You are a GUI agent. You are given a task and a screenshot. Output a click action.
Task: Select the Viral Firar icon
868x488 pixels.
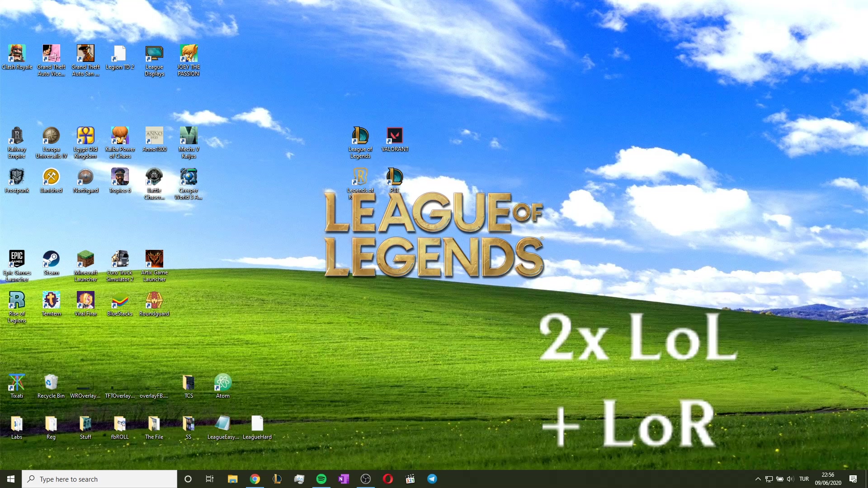coord(85,304)
